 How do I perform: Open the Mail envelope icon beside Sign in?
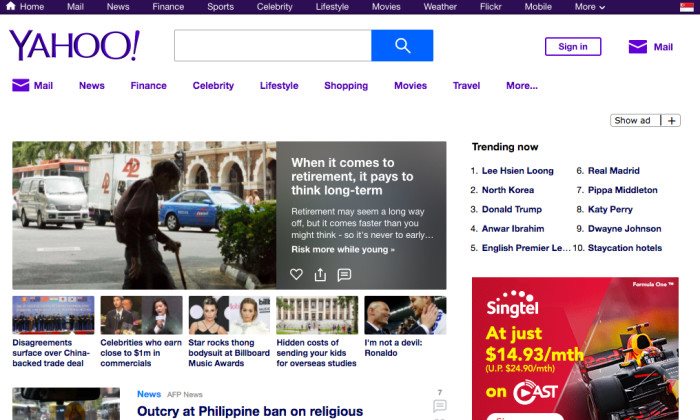(x=637, y=47)
